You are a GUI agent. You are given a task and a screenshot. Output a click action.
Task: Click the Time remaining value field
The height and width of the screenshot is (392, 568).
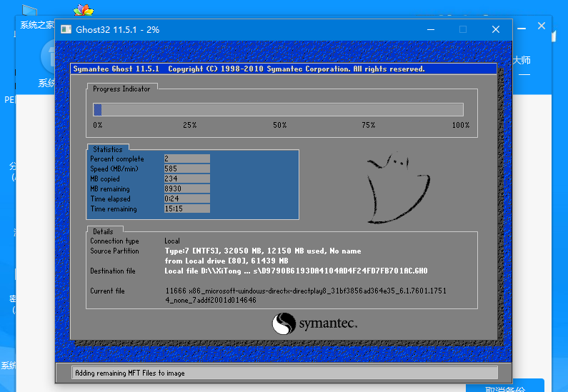point(186,208)
